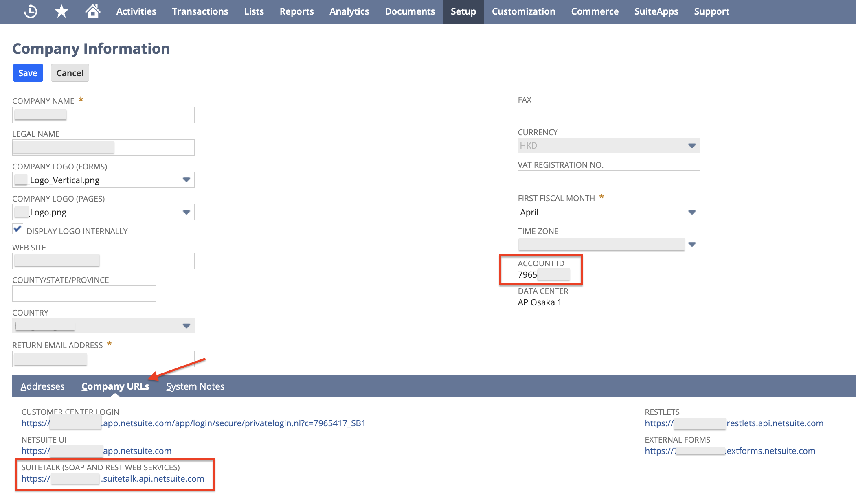Click the Home icon in navigation bar
Screen dimensions: 856x504
[x=93, y=11]
